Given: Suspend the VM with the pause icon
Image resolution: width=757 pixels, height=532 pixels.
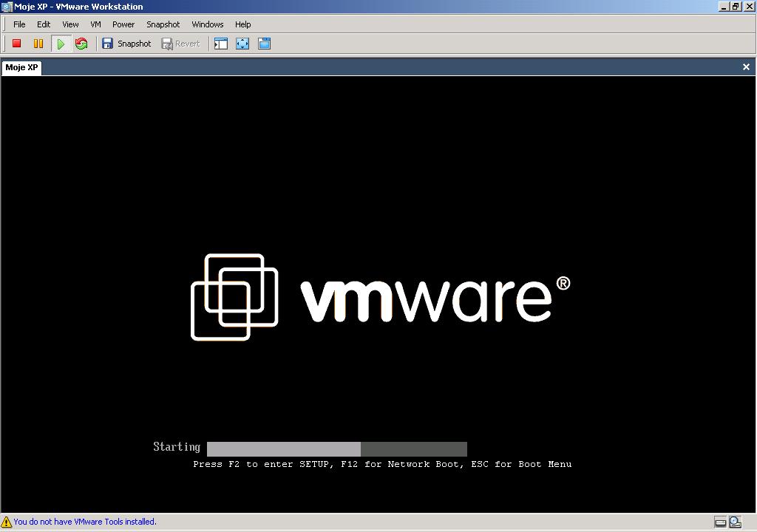Looking at the screenshot, I should [x=38, y=44].
